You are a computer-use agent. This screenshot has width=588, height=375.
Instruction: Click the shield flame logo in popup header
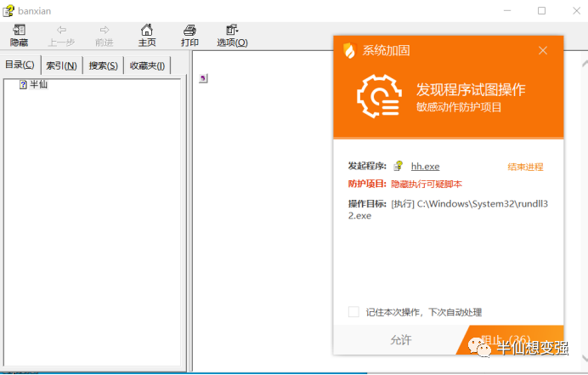[x=349, y=51]
